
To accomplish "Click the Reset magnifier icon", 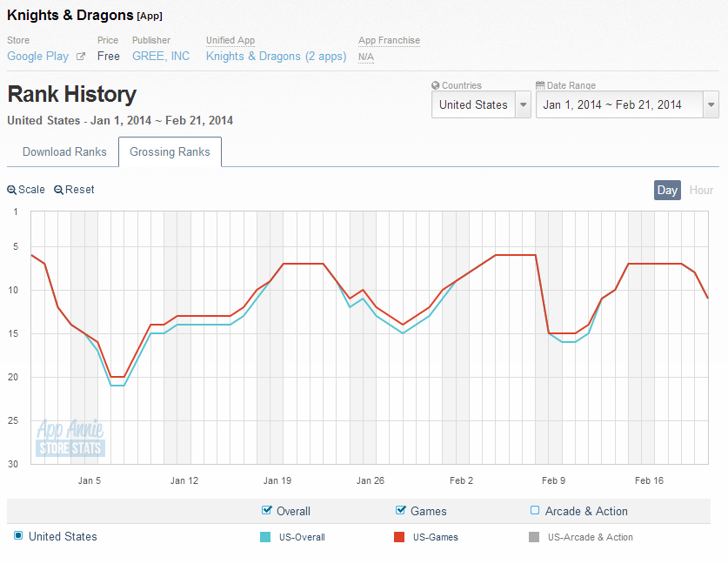I will coord(58,190).
